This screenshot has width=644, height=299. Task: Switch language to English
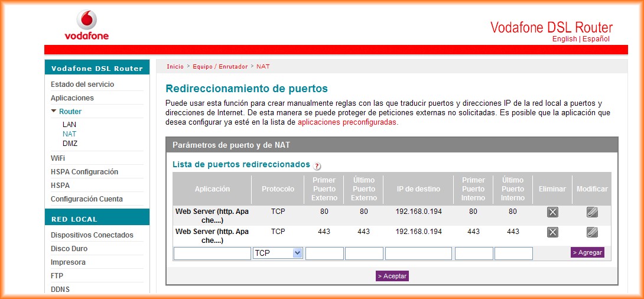[x=564, y=39]
